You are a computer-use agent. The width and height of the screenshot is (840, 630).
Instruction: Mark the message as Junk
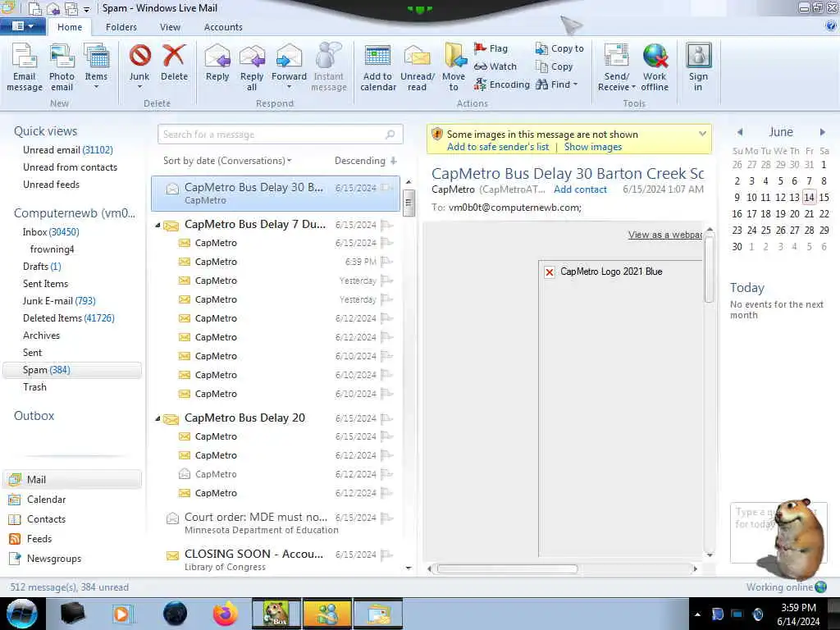click(x=139, y=67)
